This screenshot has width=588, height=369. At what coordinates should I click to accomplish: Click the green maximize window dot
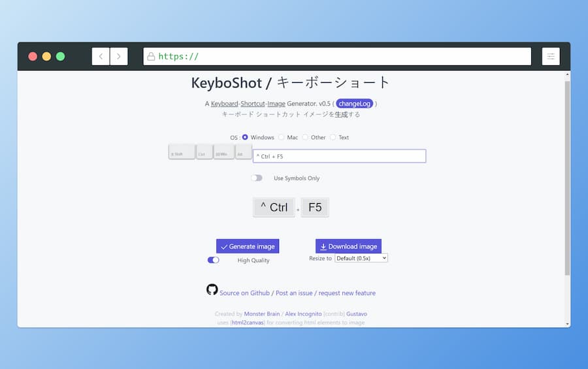60,56
